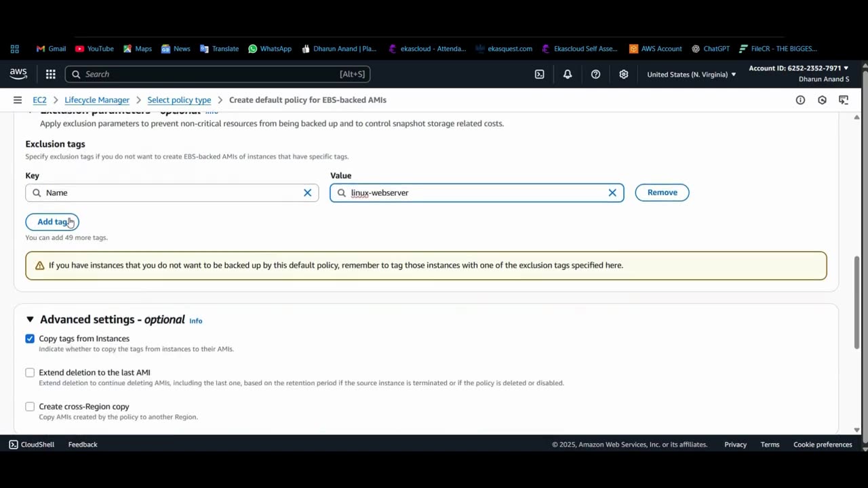Open the AWS home logo
This screenshot has width=868, height=488.
[18, 74]
